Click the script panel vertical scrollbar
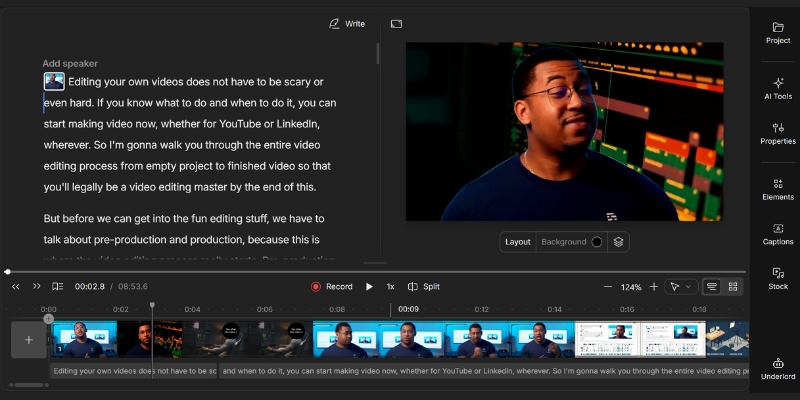Viewport: 800px width, 400px height. 378,54
